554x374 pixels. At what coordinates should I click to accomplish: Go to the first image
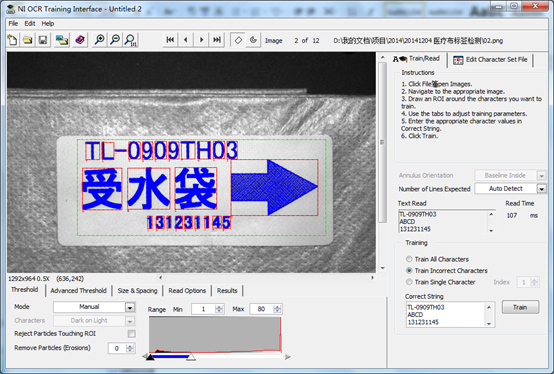(x=170, y=40)
